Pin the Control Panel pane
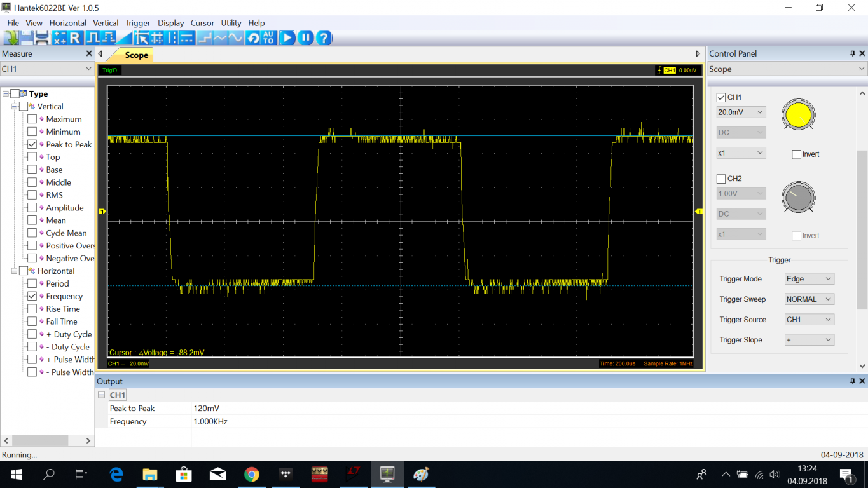868x488 pixels. point(853,53)
